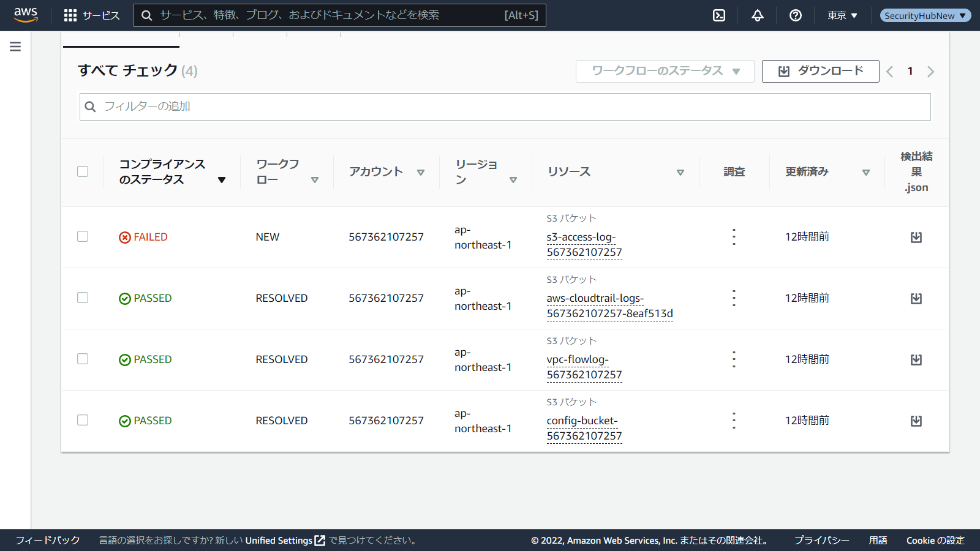Go to next page of results

(930, 72)
